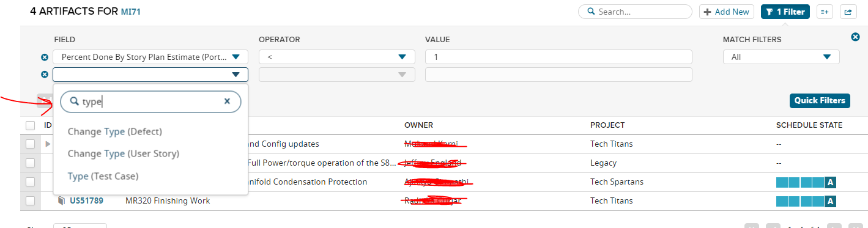The image size is (868, 228).
Task: Click the Quick Filters button
Action: (x=820, y=100)
